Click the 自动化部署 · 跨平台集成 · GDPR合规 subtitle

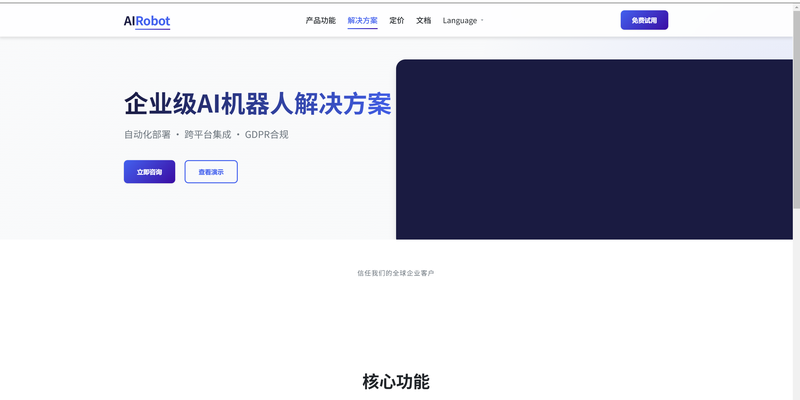(206, 135)
